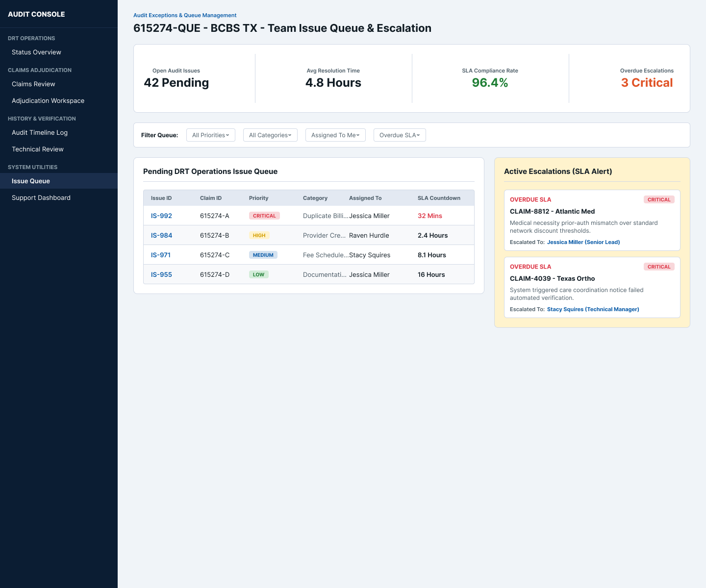
Task: Click the HIGH priority badge for IS-984
Action: [x=259, y=235]
